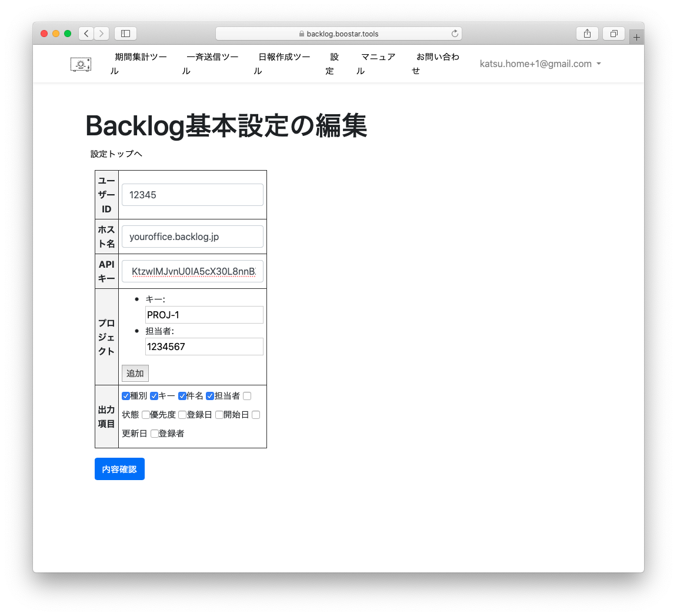Check the 登録者 checkbox
Image resolution: width=677 pixels, height=616 pixels.
(x=155, y=434)
